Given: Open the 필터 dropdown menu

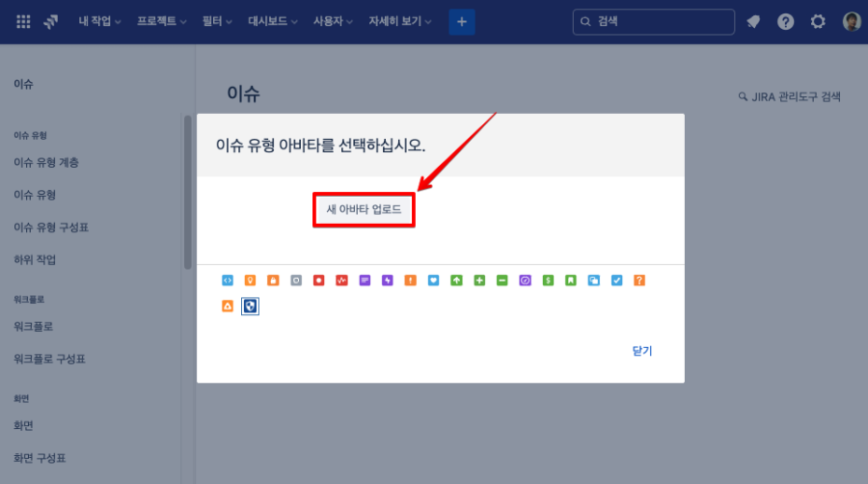Looking at the screenshot, I should (217, 21).
